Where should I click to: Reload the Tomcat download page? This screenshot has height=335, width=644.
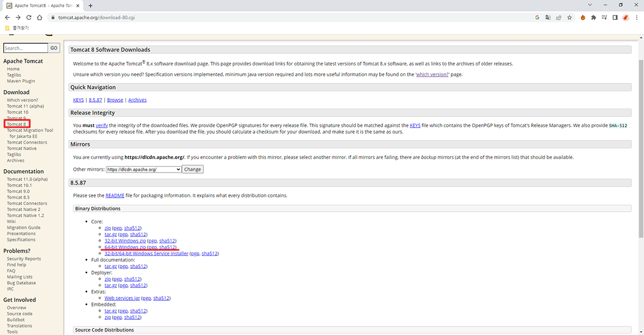tap(29, 18)
